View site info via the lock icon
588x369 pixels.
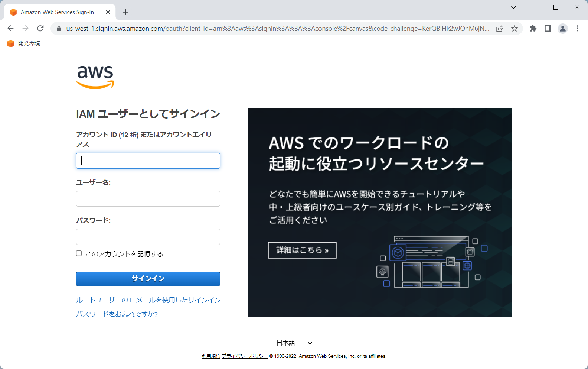(x=59, y=29)
